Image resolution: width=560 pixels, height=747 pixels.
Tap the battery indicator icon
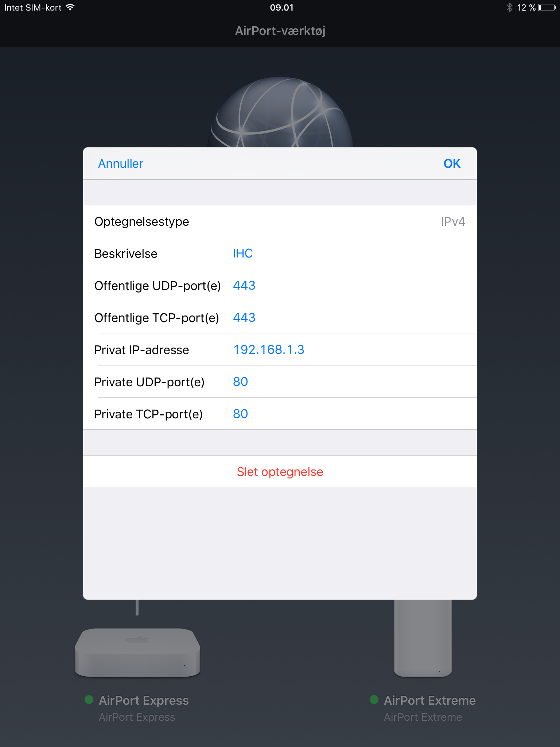point(547,7)
